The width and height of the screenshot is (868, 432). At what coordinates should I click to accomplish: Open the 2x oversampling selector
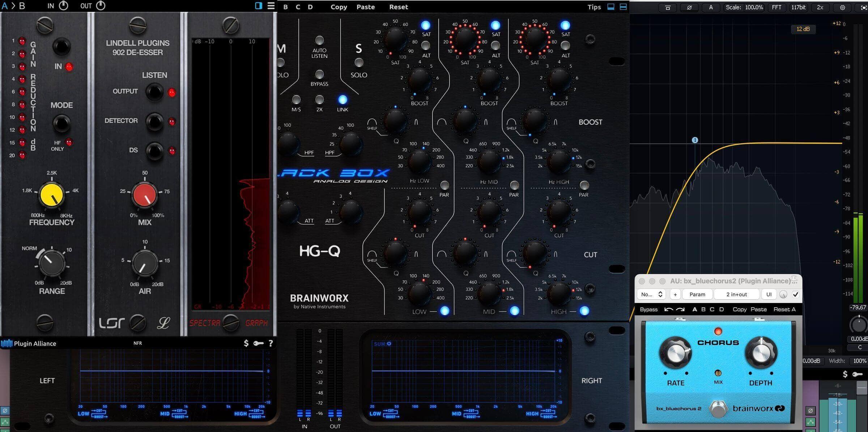click(820, 7)
